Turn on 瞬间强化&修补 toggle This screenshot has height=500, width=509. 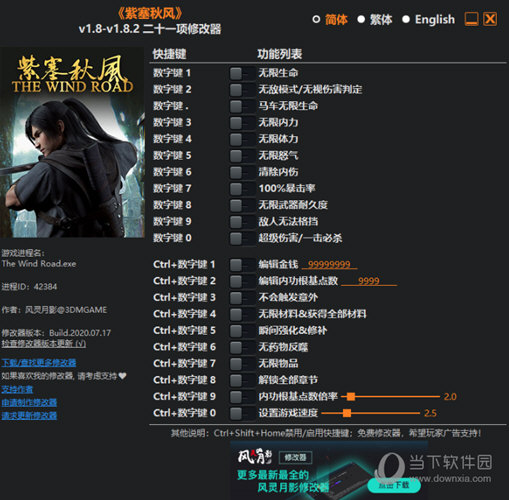click(242, 331)
